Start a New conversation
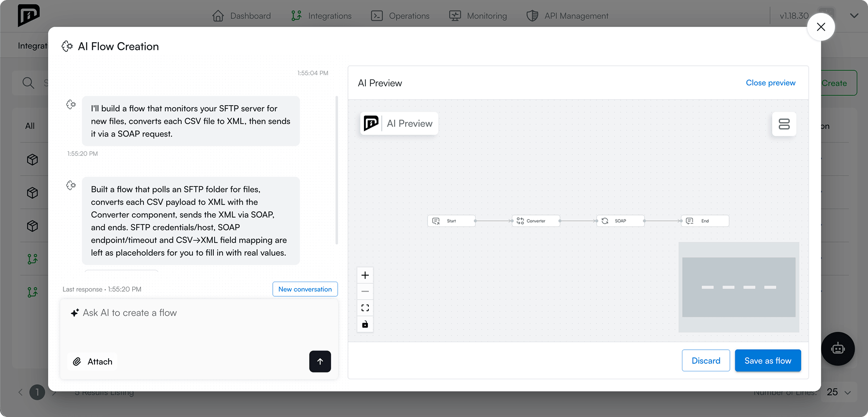Image resolution: width=868 pixels, height=417 pixels. tap(305, 289)
